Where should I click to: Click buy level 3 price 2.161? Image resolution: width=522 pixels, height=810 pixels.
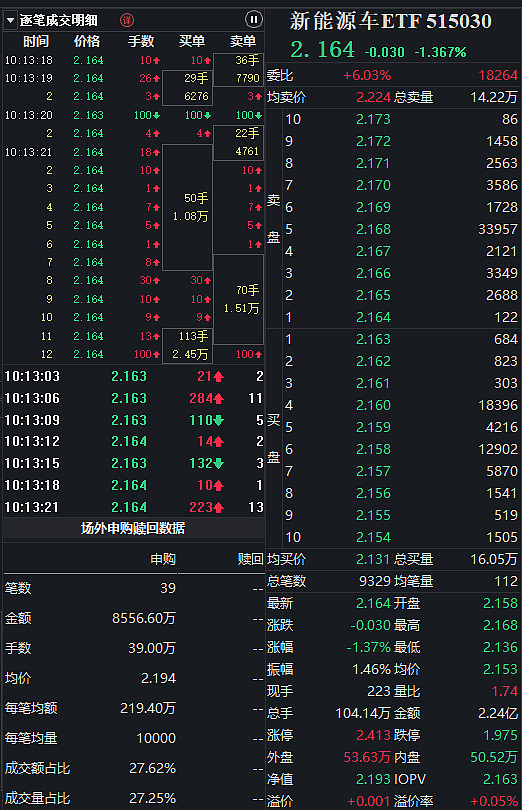[x=373, y=383]
